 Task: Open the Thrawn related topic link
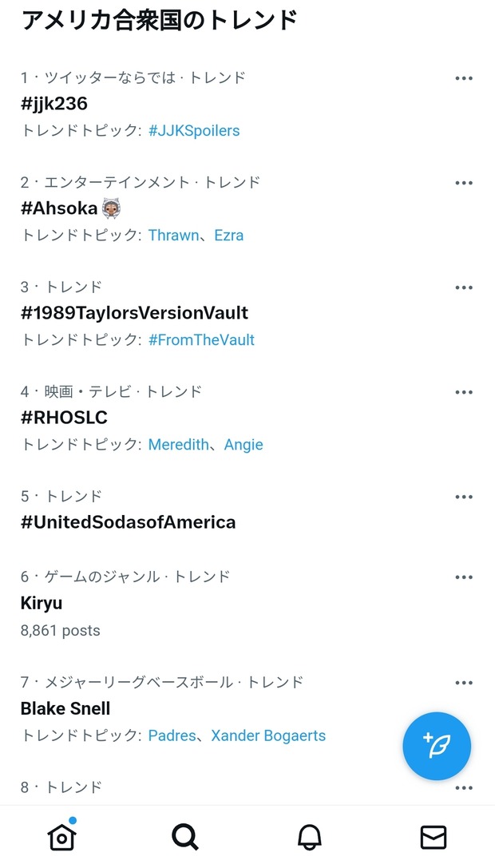click(173, 235)
